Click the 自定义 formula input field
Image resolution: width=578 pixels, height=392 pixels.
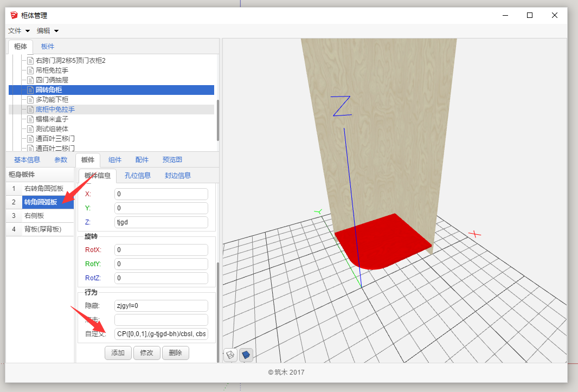161,333
